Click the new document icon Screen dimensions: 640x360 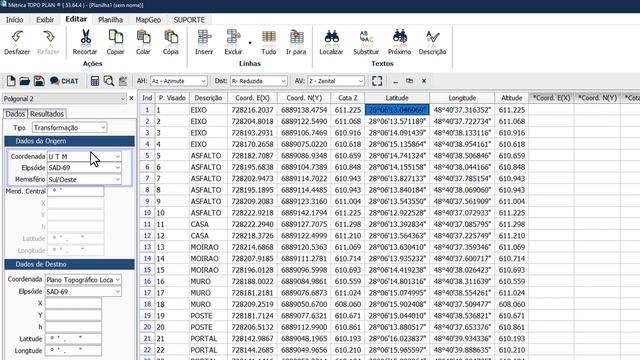[11, 81]
